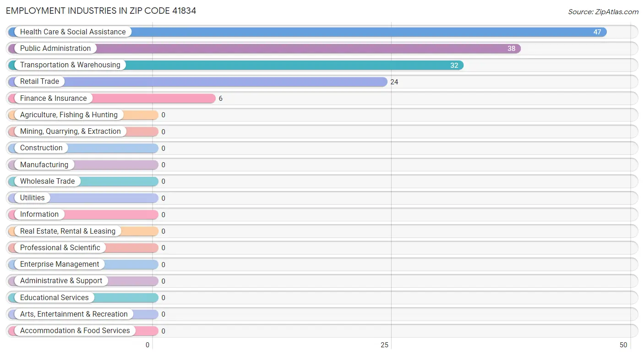Click the blue Health Care bar
This screenshot has width=644, height=356.
(307, 32)
